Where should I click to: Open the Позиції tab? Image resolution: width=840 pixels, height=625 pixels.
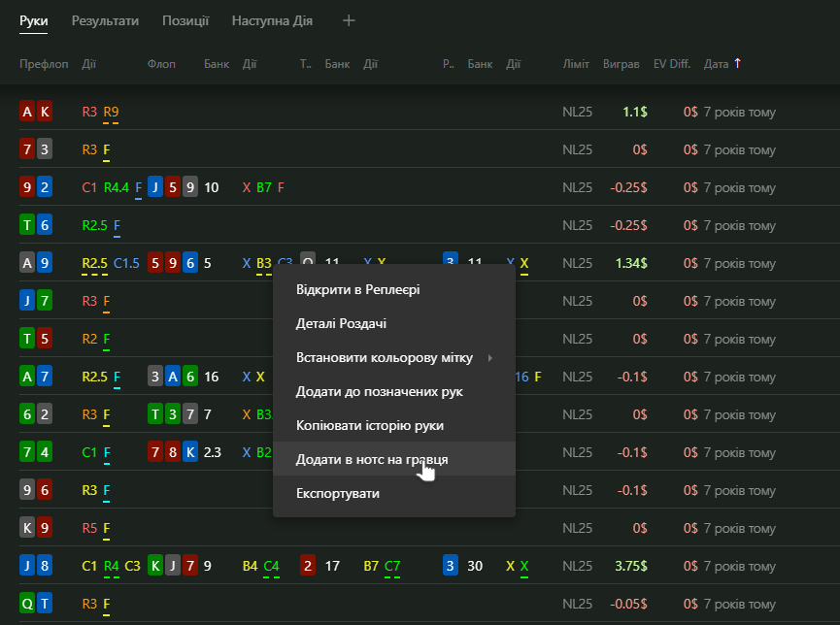click(x=185, y=21)
